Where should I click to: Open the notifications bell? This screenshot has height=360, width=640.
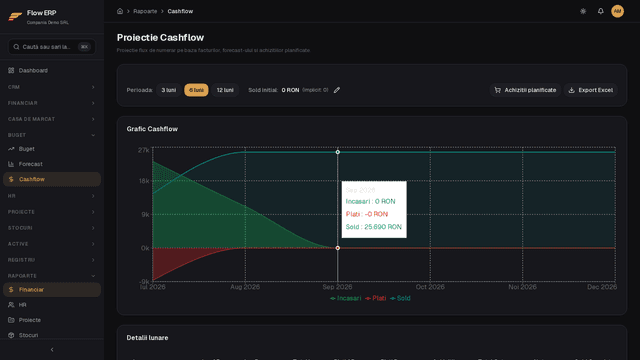(600, 11)
